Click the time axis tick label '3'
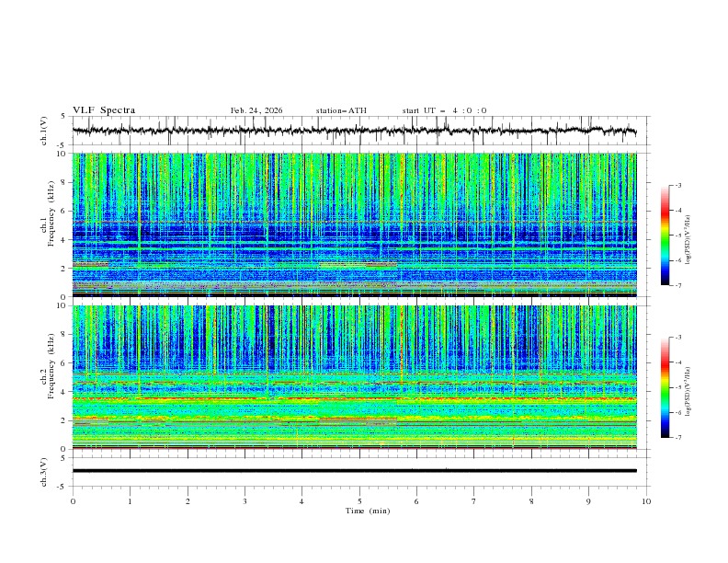The image size is (728, 563). click(245, 501)
